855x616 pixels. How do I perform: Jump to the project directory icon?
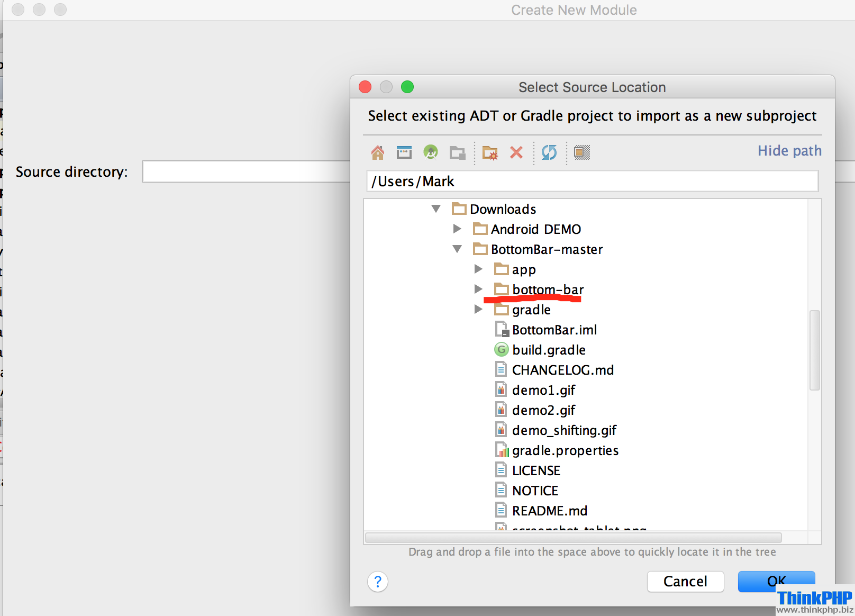[x=431, y=152]
